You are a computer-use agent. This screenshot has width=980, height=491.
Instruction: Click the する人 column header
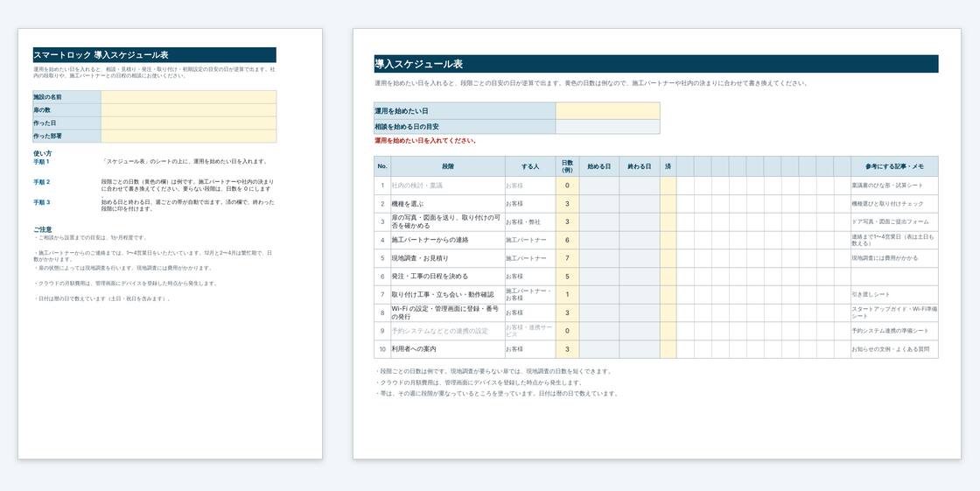[x=530, y=166]
